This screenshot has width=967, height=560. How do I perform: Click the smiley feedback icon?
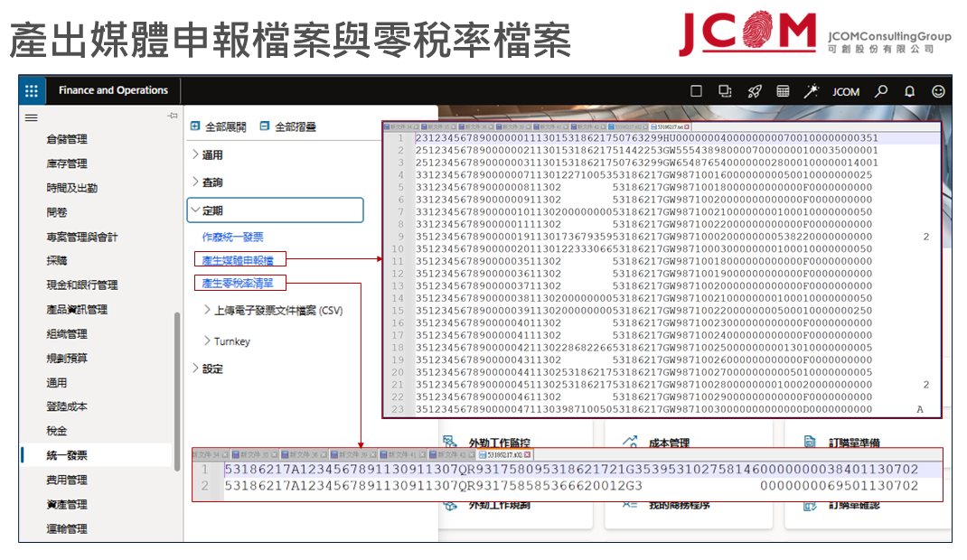pyautogui.click(x=938, y=91)
